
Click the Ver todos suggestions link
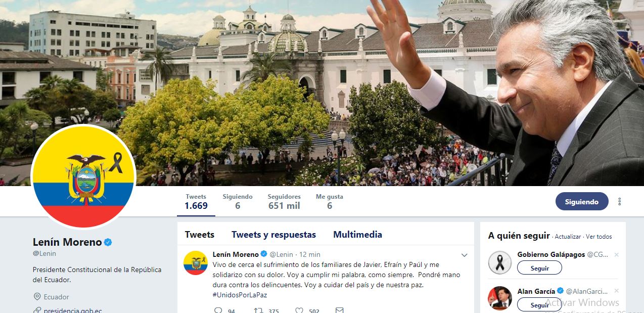tap(599, 237)
